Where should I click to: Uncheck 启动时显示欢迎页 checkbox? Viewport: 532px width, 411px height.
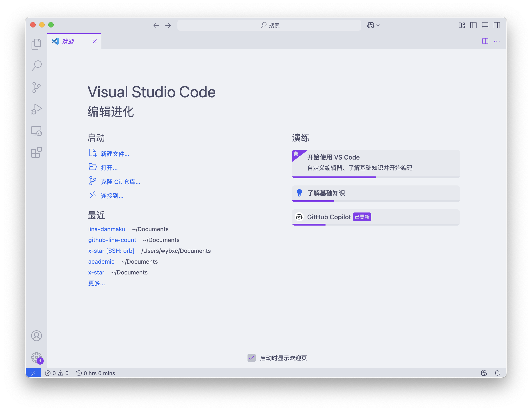coord(251,358)
